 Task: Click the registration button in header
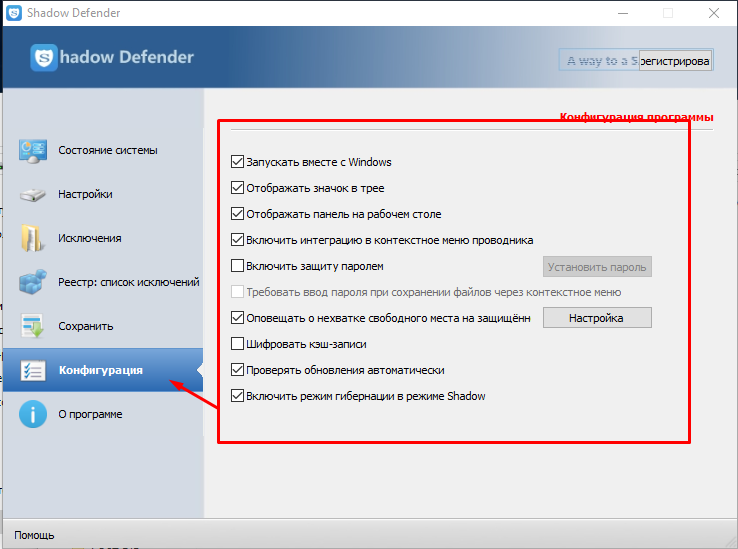[x=673, y=61]
